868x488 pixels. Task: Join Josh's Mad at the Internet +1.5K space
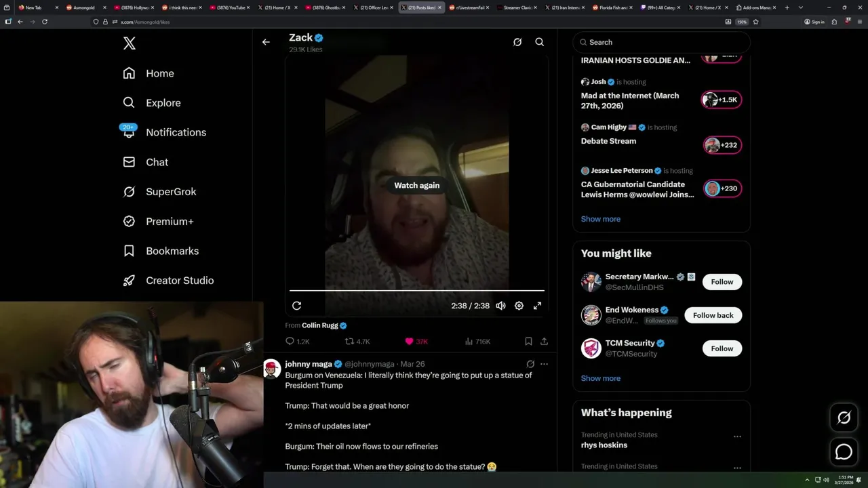click(x=722, y=100)
